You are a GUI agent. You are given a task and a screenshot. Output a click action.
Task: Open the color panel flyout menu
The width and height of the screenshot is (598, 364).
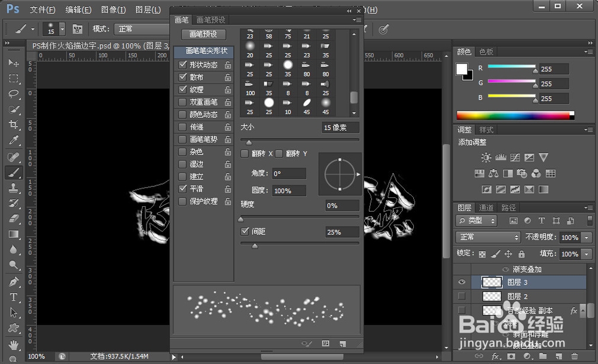coord(588,51)
